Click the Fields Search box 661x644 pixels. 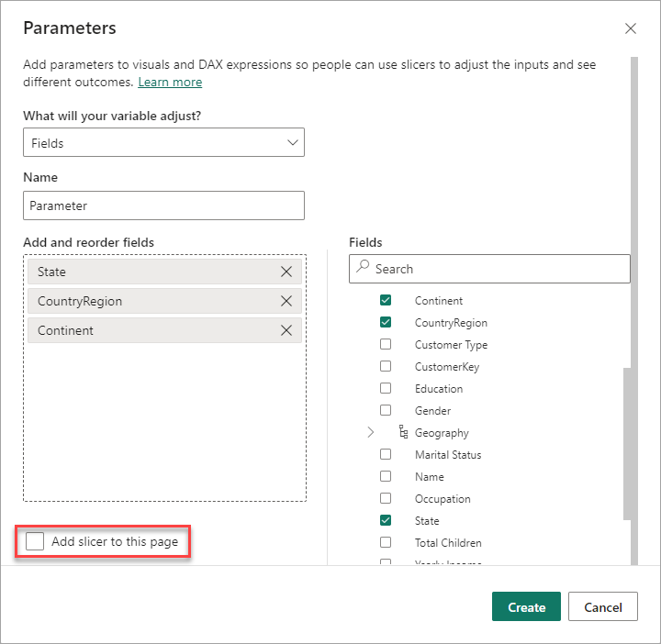click(x=489, y=269)
